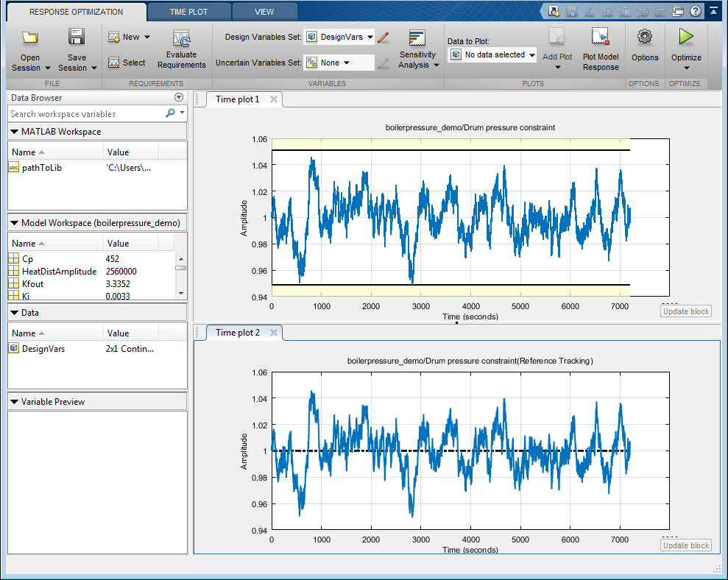This screenshot has width=728, height=580.
Task: Click the Select requirements button
Action: [x=127, y=63]
